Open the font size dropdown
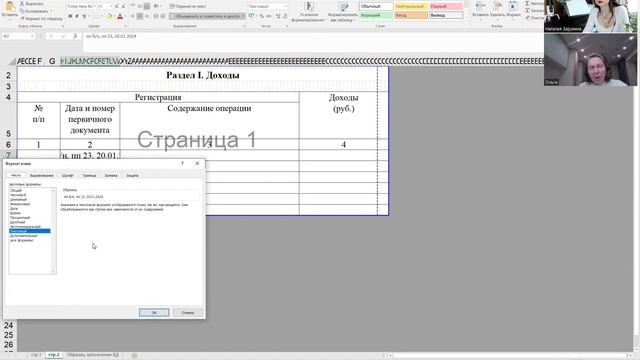 tap(111, 7)
